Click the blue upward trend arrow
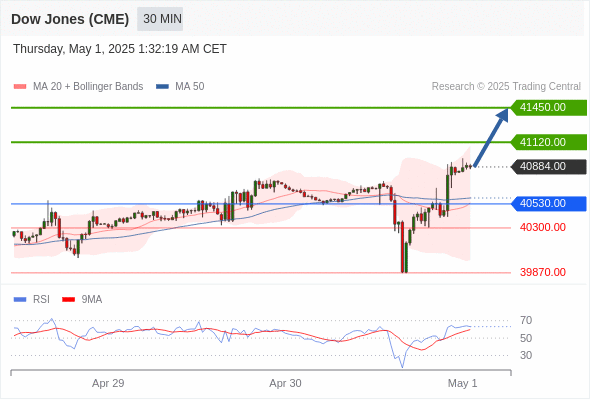This screenshot has height=400, width=590. click(x=491, y=137)
